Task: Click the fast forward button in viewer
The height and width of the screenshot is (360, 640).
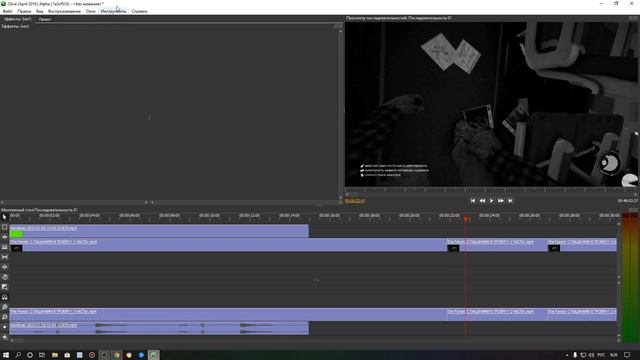Action: 501,201
